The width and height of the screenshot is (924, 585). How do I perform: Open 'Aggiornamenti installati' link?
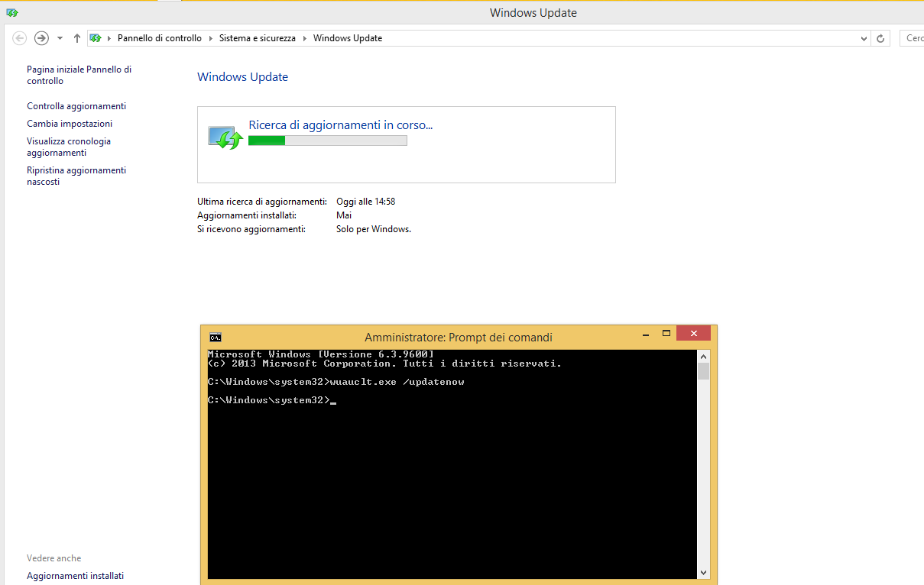[x=75, y=576]
